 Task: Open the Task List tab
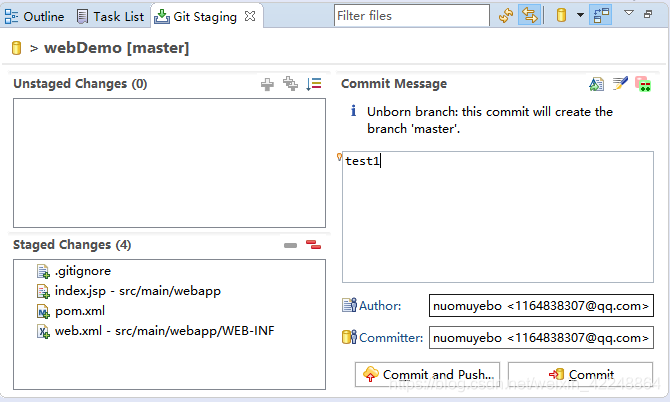click(110, 17)
